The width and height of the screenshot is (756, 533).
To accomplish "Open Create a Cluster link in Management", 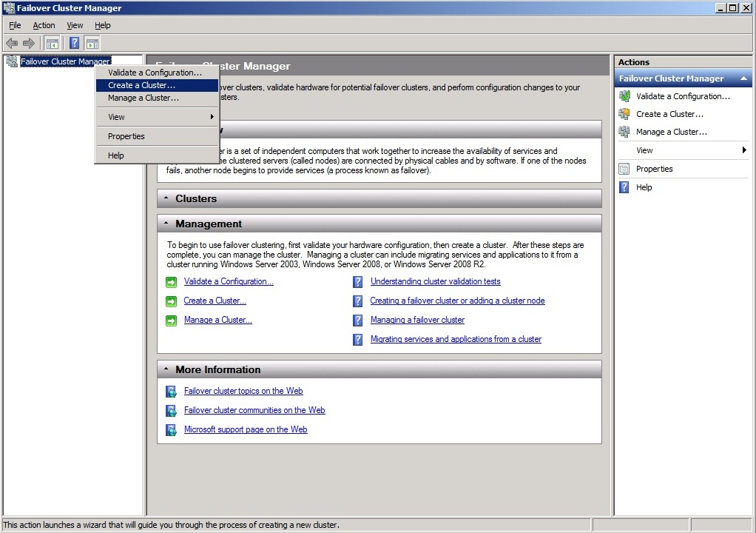I will tap(215, 301).
